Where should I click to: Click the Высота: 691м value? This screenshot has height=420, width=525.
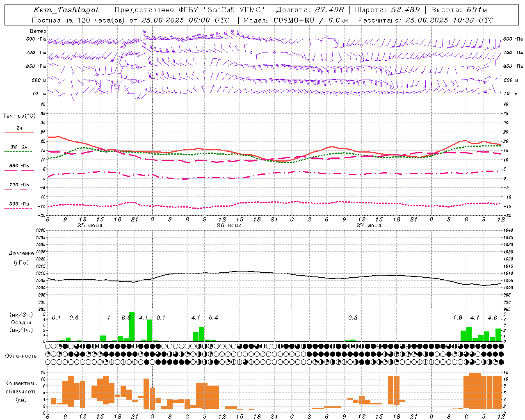459,10
